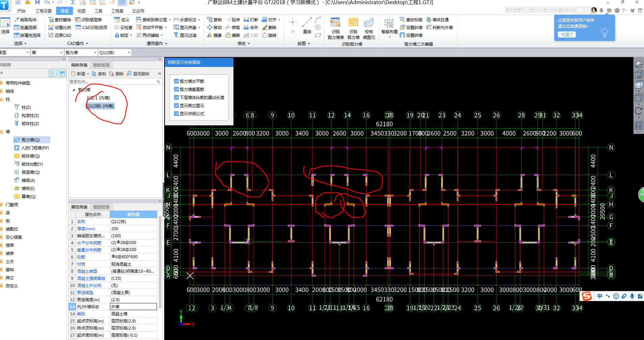Click the Sogou input method icon

[x=587, y=296]
